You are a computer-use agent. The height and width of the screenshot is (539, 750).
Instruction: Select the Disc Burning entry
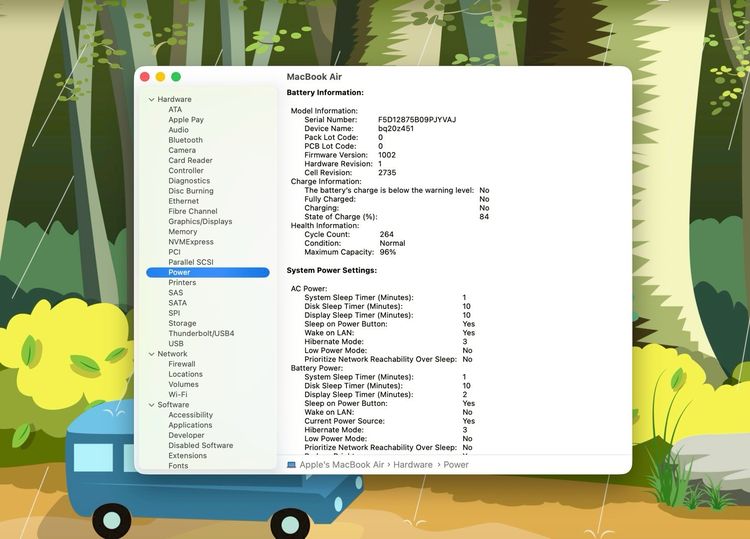[191, 191]
